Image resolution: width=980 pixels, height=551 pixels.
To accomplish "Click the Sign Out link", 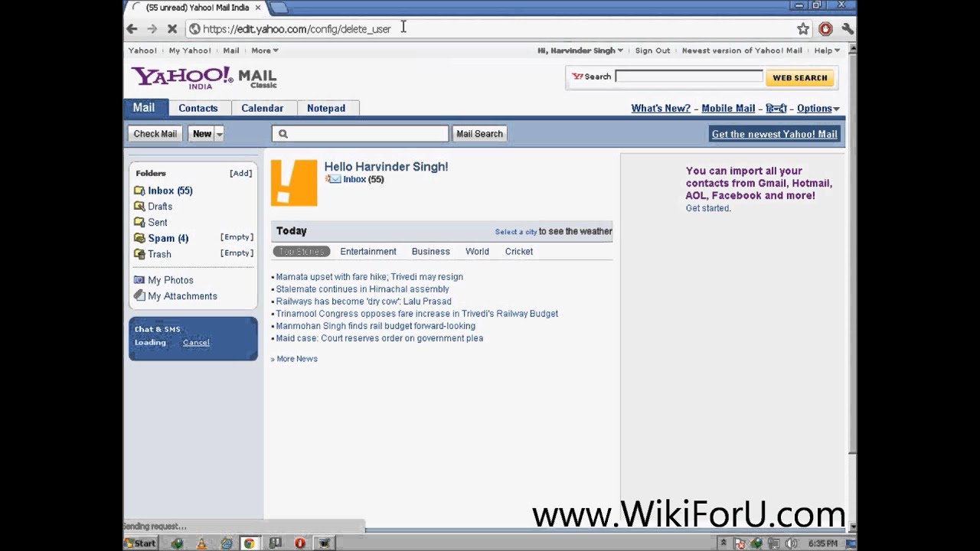I will click(x=652, y=51).
